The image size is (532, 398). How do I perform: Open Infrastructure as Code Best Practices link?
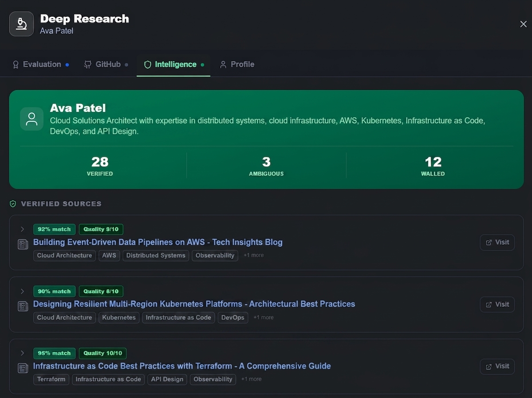[x=182, y=366]
